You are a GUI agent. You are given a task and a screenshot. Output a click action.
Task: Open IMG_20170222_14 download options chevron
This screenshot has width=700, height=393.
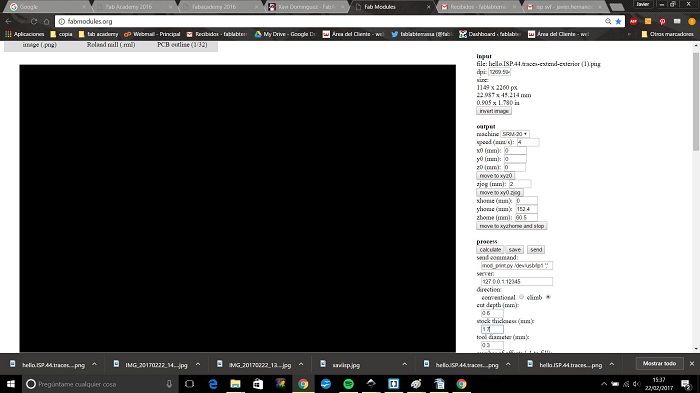(x=198, y=364)
